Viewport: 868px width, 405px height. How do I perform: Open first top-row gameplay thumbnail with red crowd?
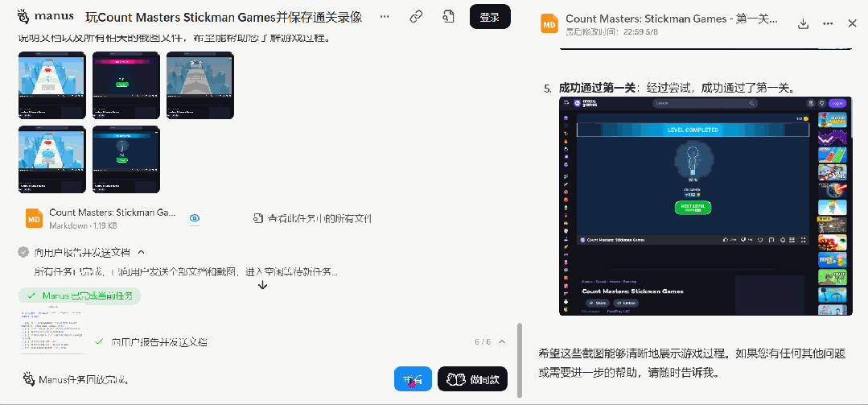[x=52, y=85]
